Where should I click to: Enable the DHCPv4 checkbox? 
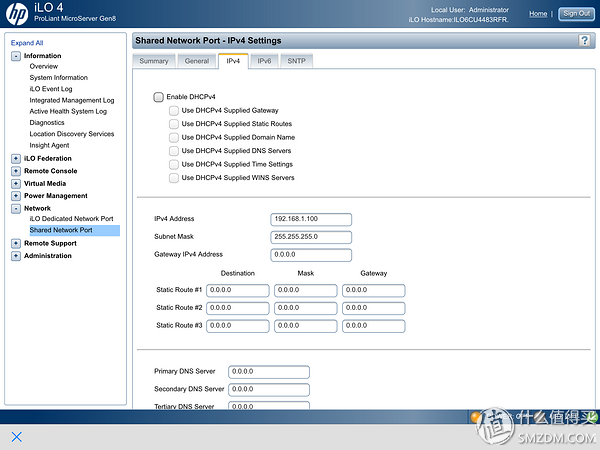click(158, 96)
